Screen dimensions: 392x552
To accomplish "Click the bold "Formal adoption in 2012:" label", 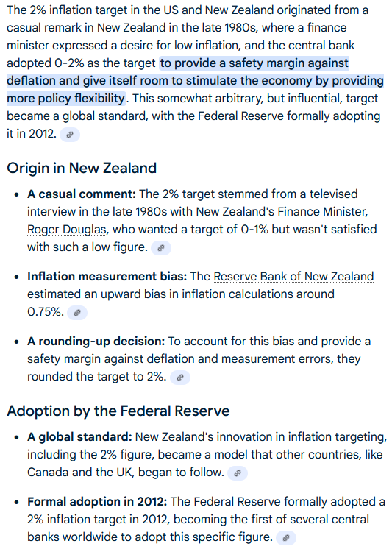I will [x=97, y=502].
